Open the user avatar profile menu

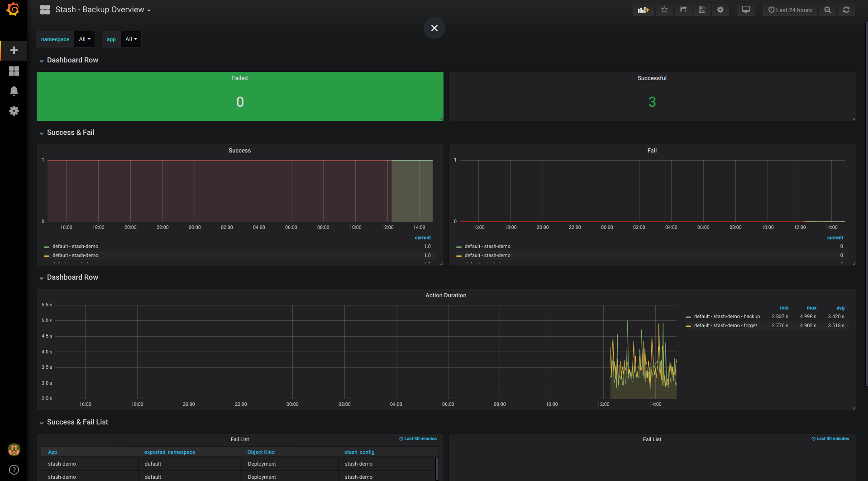(x=14, y=449)
